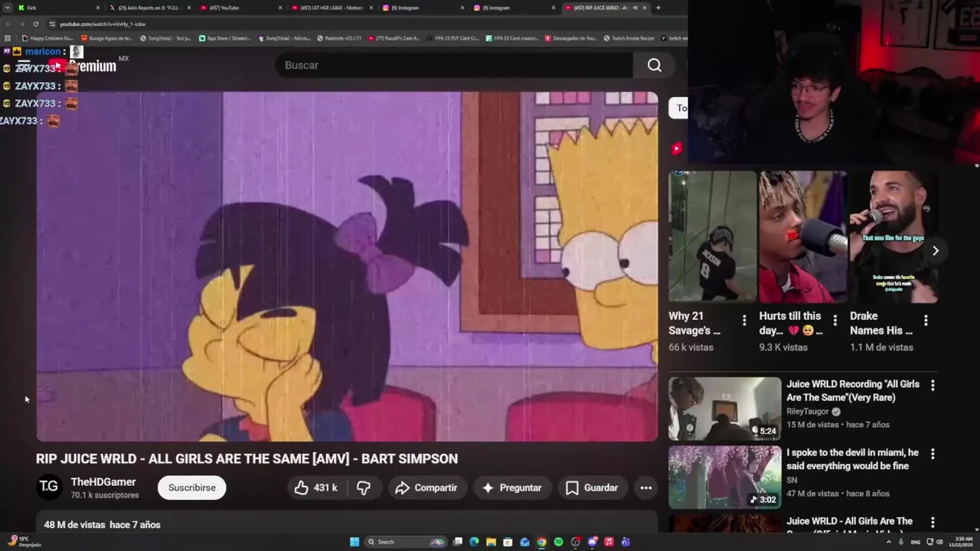Open File Explorer from the taskbar
Image resolution: width=980 pixels, height=551 pixels.
click(491, 542)
